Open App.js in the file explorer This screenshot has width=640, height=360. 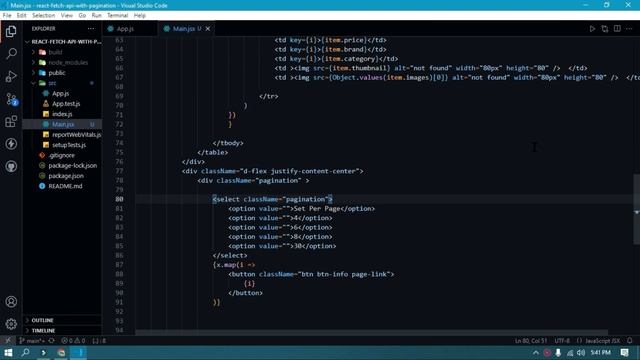pos(60,93)
